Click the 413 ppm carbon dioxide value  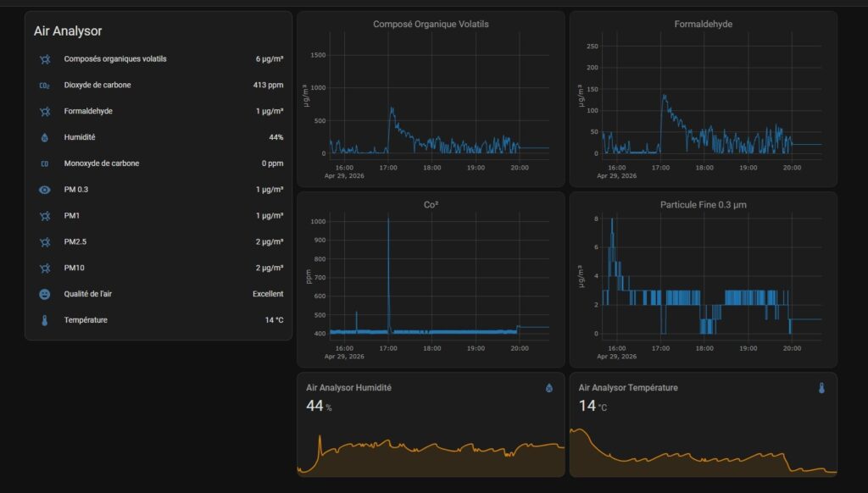coord(268,86)
